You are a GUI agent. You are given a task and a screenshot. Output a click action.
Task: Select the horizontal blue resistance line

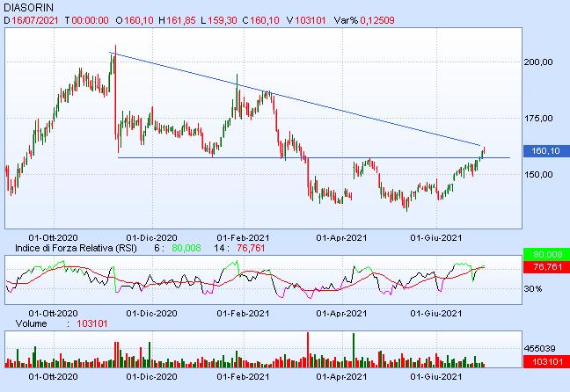pos(314,157)
